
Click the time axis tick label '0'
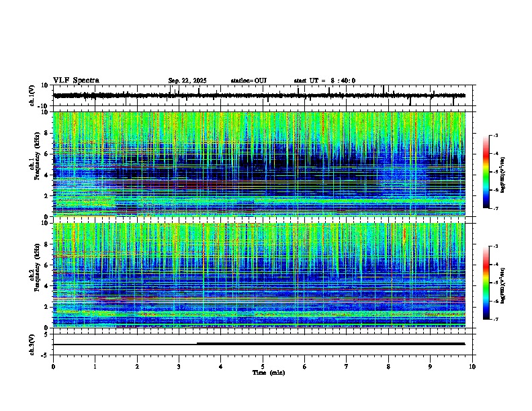(53, 367)
